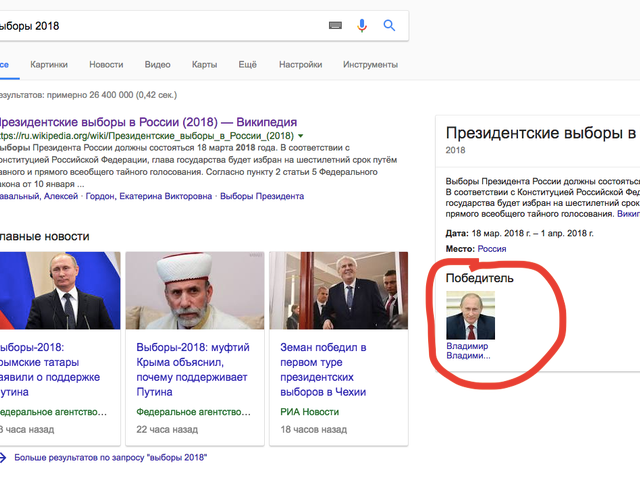Click the Инструменты button
This screenshot has height=480, width=640.
(370, 64)
